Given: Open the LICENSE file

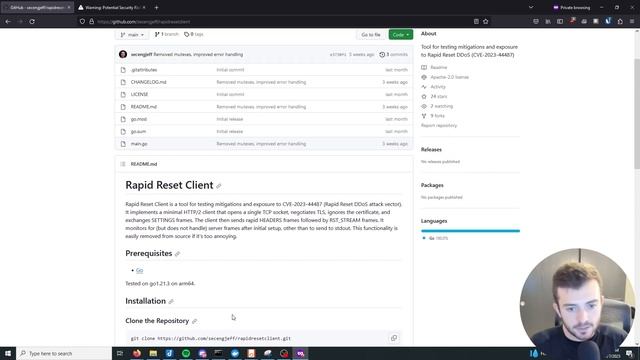Looking at the screenshot, I should point(139,94).
